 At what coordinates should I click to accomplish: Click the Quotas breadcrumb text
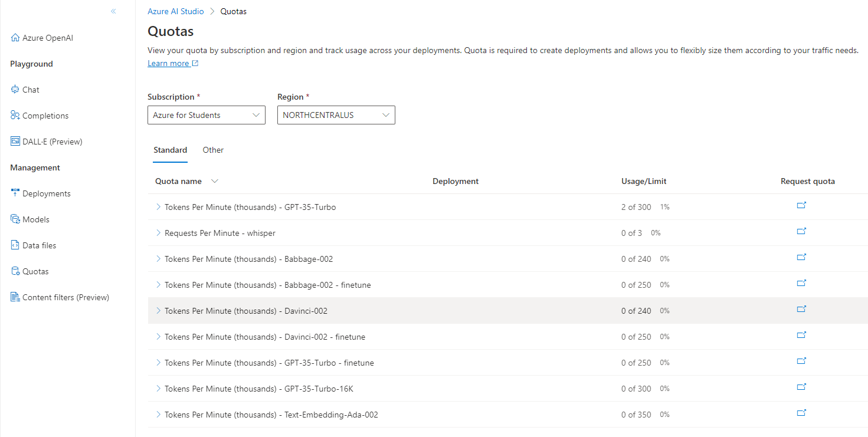234,11
